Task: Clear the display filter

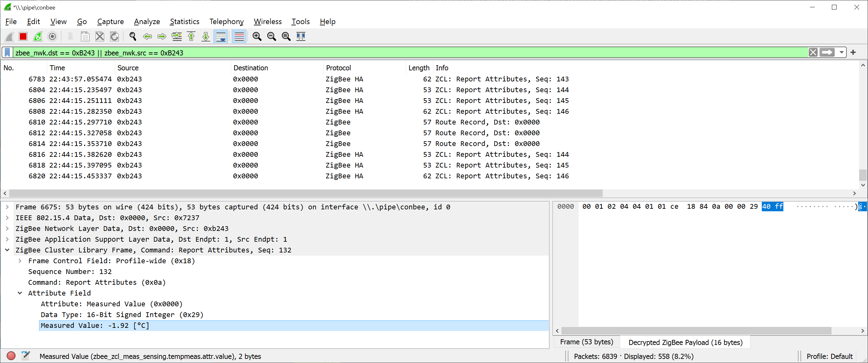Action: (813, 53)
